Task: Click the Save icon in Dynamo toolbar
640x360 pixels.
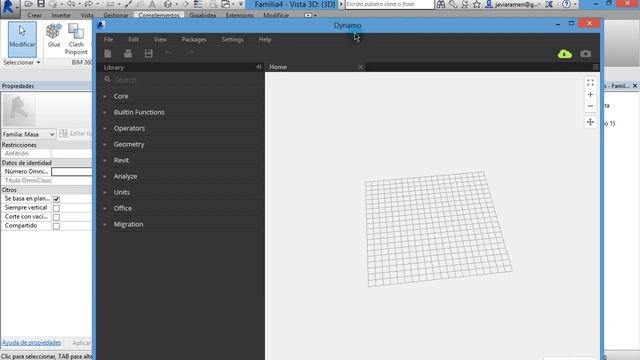Action: click(x=149, y=53)
